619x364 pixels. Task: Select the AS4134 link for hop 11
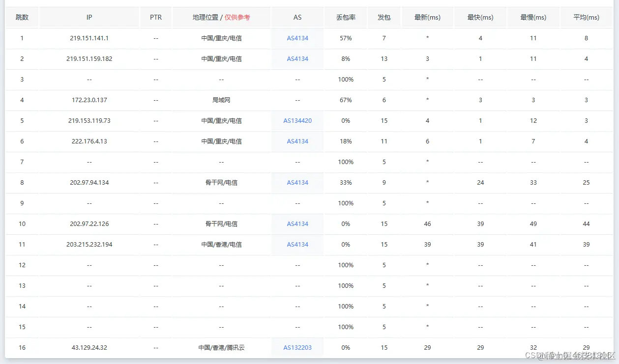297,244
